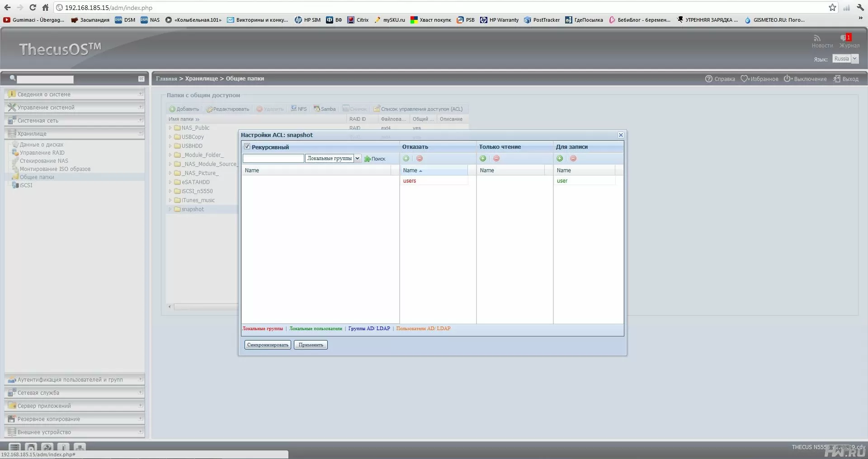868x459 pixels.
Task: Click the network status icon in bottom bar
Action: (x=80, y=447)
